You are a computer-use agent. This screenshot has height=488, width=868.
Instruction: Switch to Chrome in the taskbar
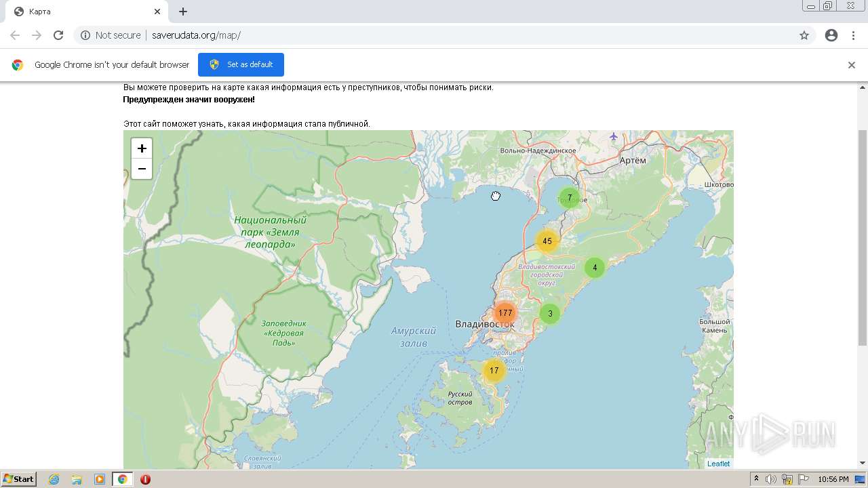123,479
